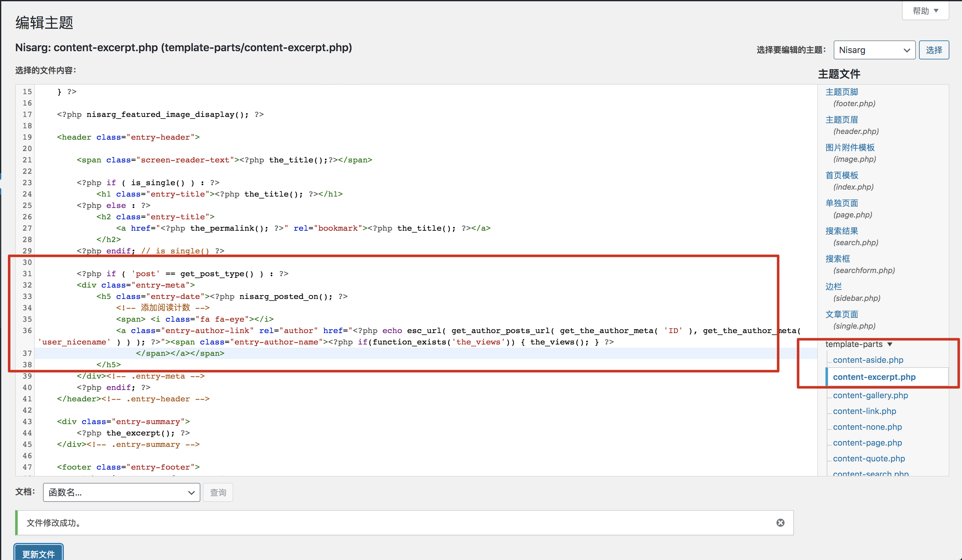Viewport: 962px width, 560px height.
Task: Open content-none.php in template-parts
Action: pyautogui.click(x=867, y=427)
